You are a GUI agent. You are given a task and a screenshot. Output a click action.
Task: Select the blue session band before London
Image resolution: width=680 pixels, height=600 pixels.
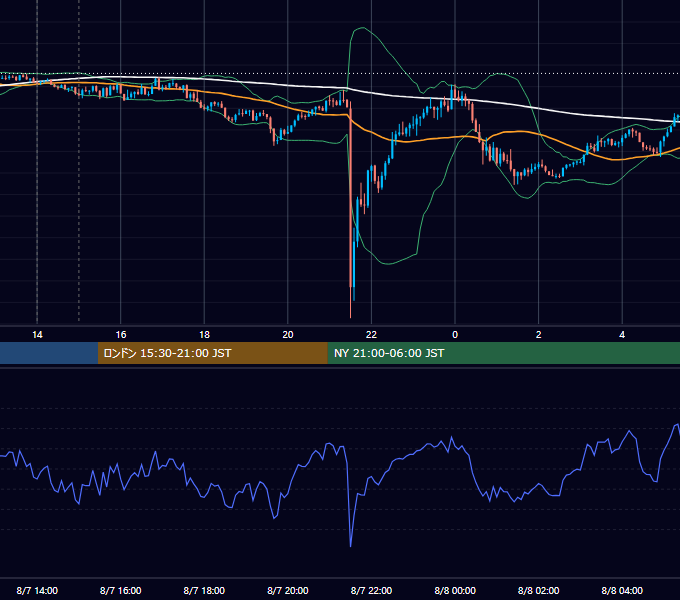coord(49,353)
